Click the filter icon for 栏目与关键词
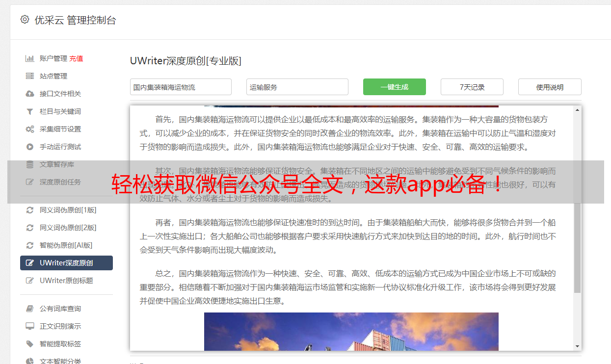 [30, 111]
